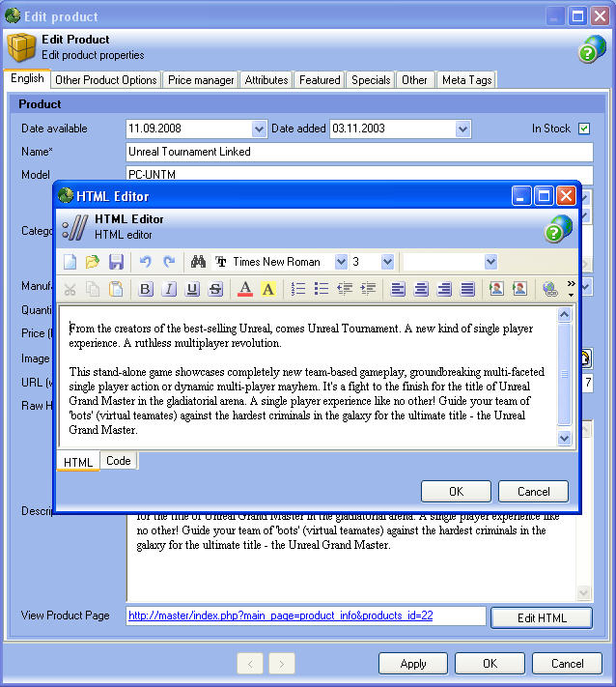This screenshot has height=687, width=616.
Task: Go to previous product arrow button
Action: pyautogui.click(x=250, y=664)
